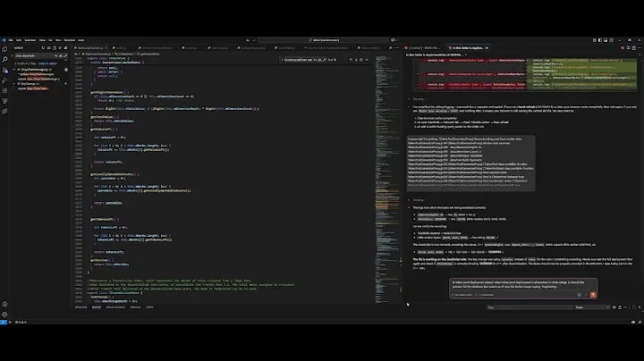Refresh the search results
The image size is (644, 361).
click(x=43, y=48)
